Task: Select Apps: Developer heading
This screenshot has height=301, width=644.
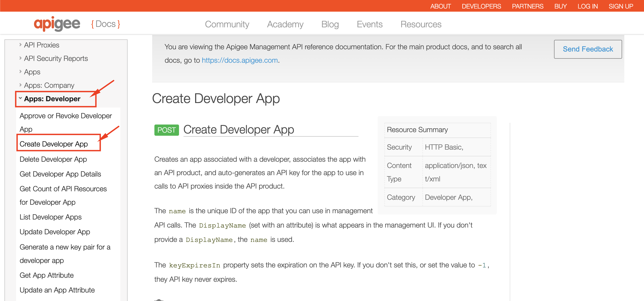Action: (52, 99)
